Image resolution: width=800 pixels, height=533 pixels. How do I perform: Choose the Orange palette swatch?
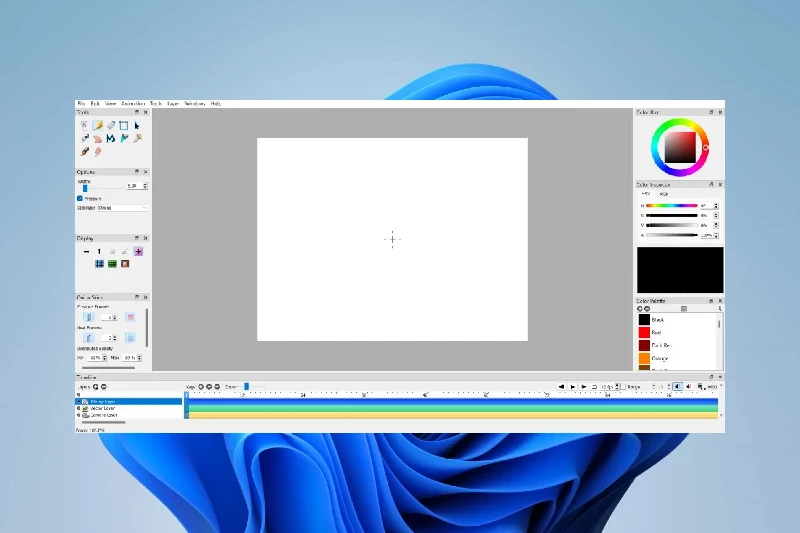(644, 359)
